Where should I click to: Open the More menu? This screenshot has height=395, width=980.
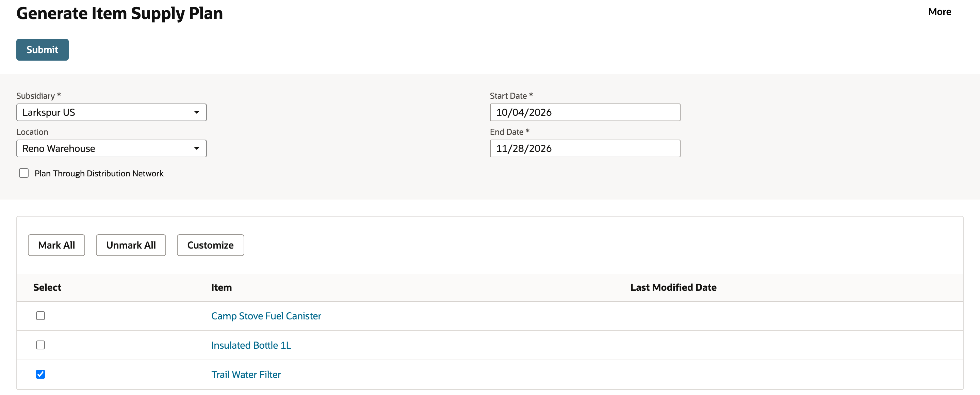(x=939, y=12)
